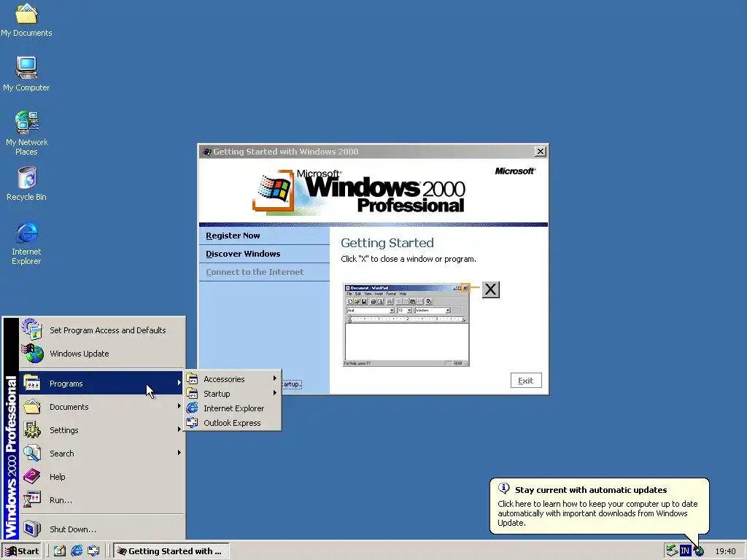Image resolution: width=747 pixels, height=560 pixels.
Task: Open Windows Update from Start menu
Action: (x=102, y=354)
